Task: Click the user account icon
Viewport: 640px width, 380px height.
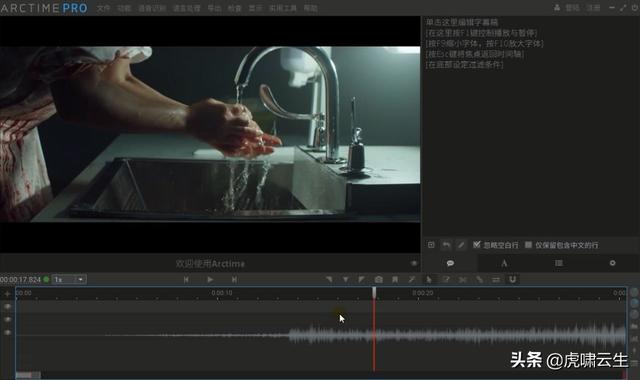Action: [x=557, y=8]
